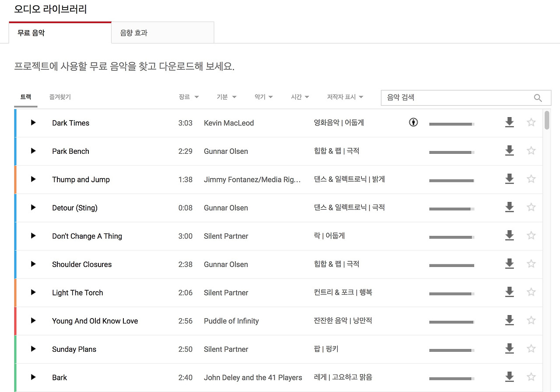Play the Park Bench track
Image resolution: width=560 pixels, height=392 pixels.
pyautogui.click(x=33, y=151)
